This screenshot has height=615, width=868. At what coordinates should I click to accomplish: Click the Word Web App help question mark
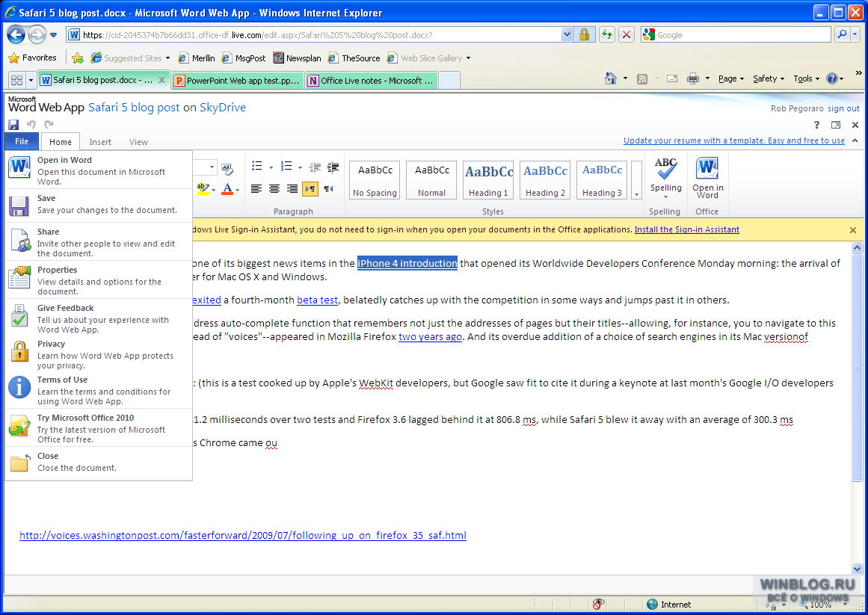(x=816, y=125)
